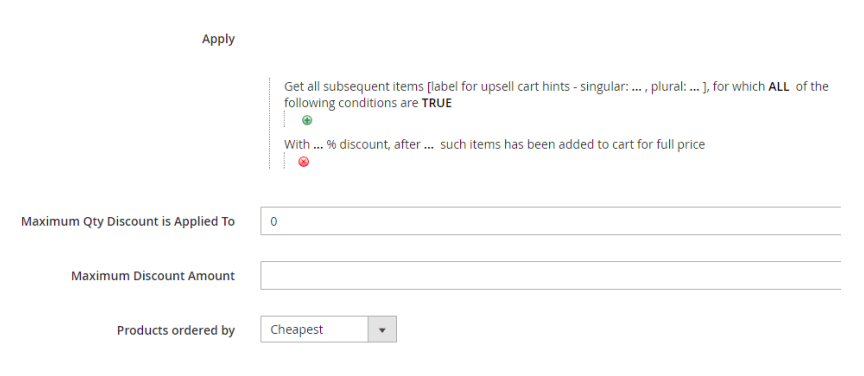The height and width of the screenshot is (376, 864).
Task: Edit the singular upsell label placeholder
Action: click(x=637, y=87)
